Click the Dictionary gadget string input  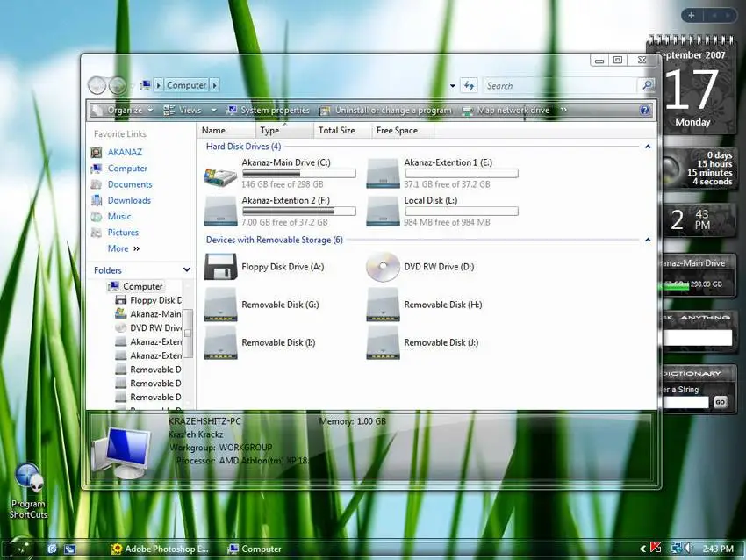[x=686, y=402]
